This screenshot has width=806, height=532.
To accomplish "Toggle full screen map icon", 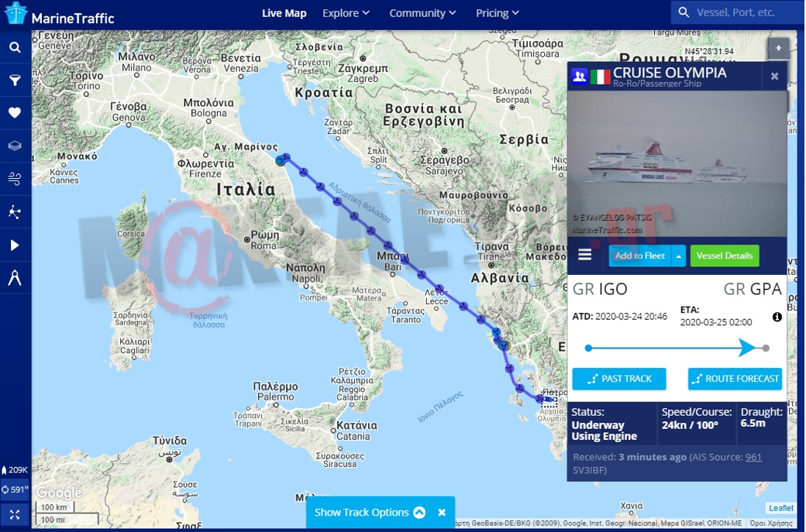I will coord(15,514).
